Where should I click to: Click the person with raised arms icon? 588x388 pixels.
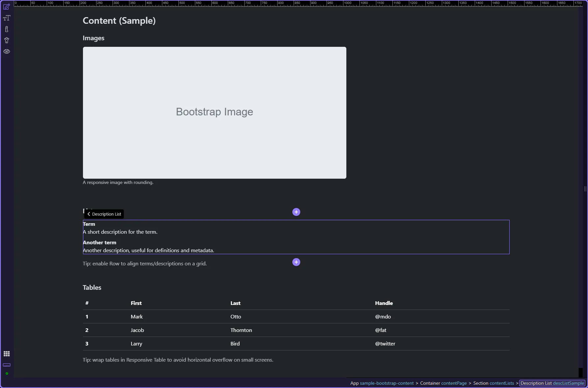coord(7,41)
